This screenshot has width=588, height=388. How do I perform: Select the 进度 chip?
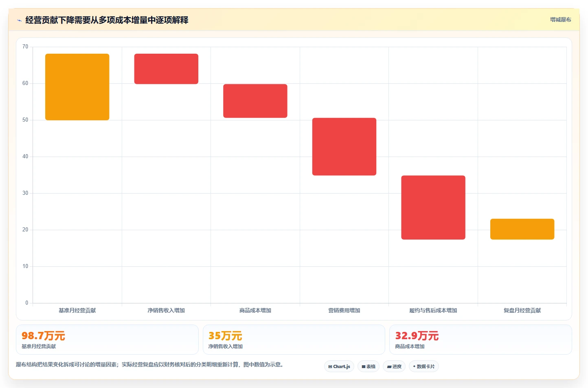tap(394, 366)
